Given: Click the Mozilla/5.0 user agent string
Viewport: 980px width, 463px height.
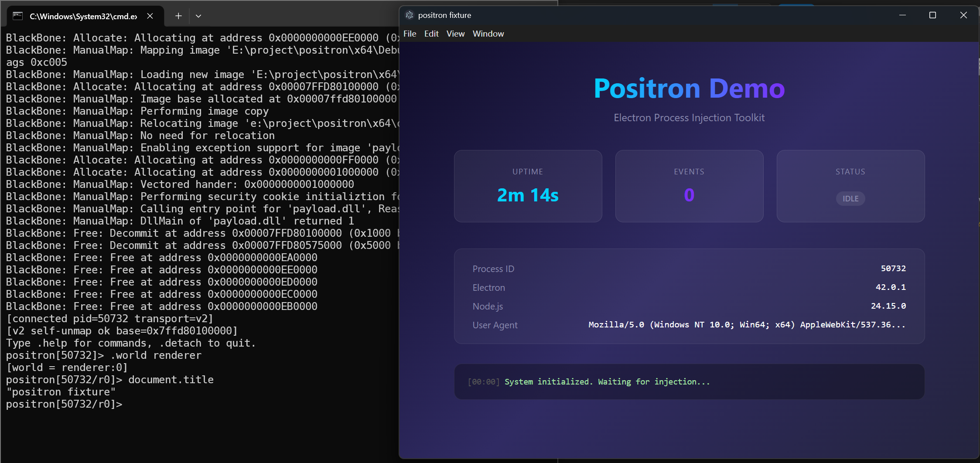Looking at the screenshot, I should coord(747,325).
